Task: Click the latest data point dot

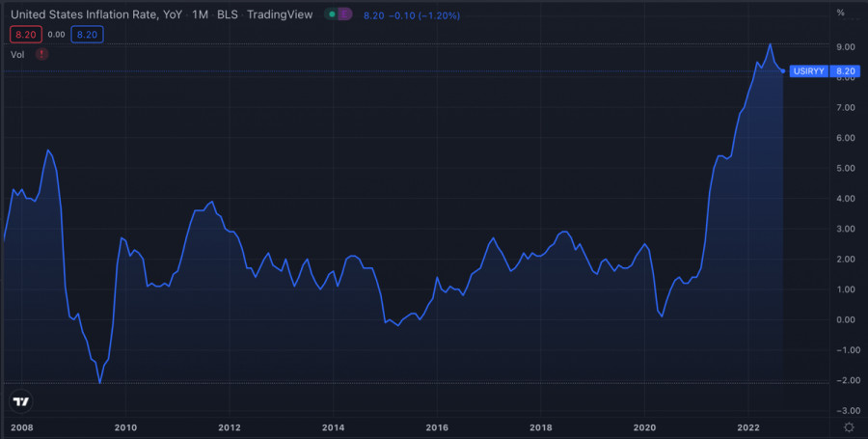Action: [782, 70]
